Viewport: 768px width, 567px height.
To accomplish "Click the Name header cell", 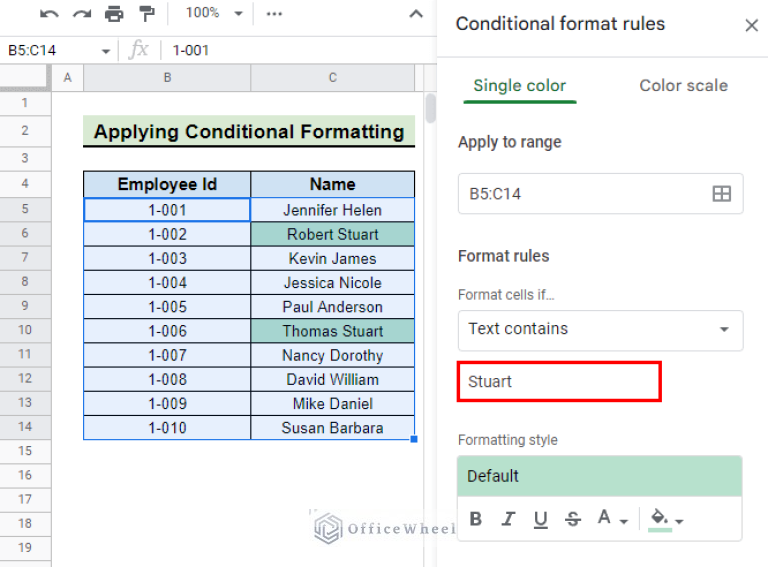I will pos(333,184).
